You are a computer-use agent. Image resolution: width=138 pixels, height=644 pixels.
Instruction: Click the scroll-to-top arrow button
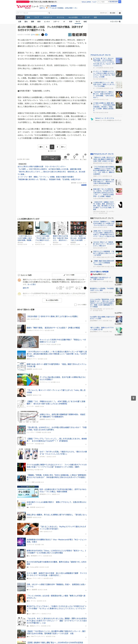click(x=133, y=398)
